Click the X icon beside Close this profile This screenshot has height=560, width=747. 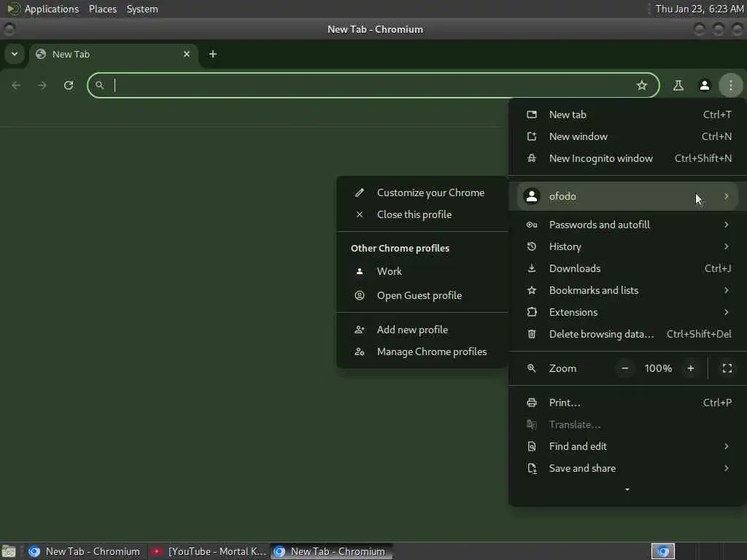360,214
